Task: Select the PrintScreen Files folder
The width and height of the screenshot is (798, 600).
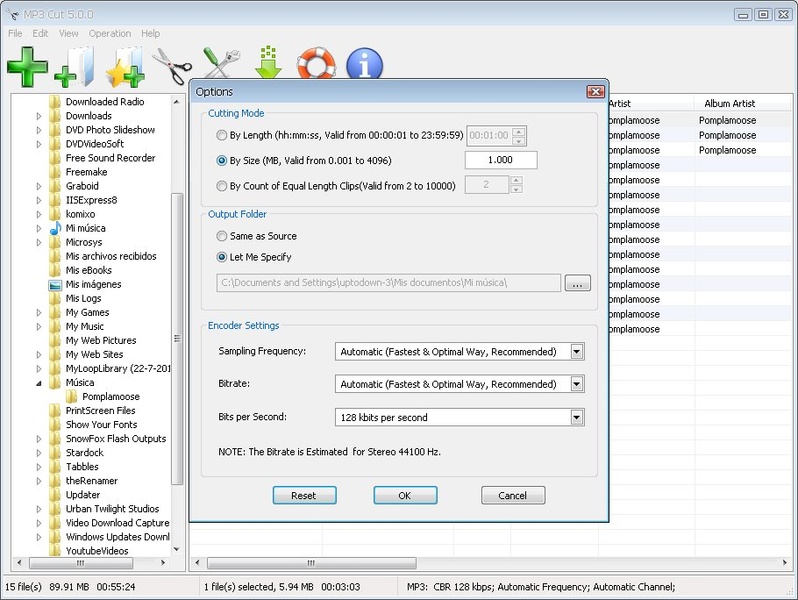Action: click(100, 411)
